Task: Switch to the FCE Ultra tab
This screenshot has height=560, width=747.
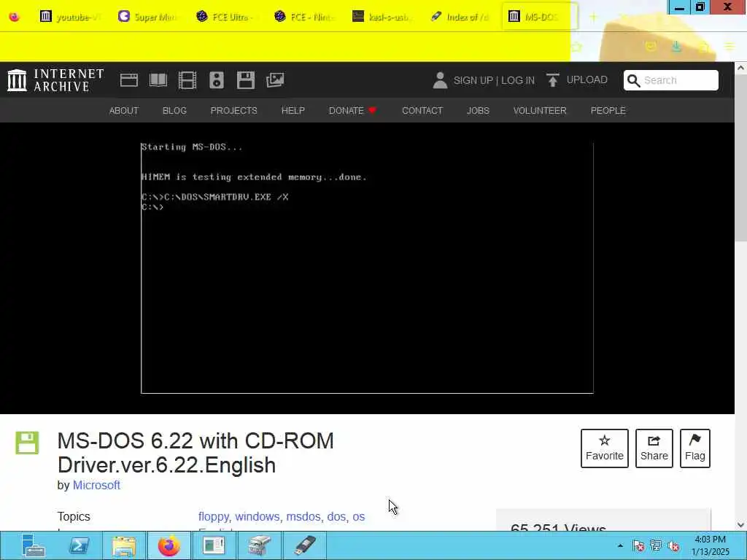Action: tap(226, 17)
